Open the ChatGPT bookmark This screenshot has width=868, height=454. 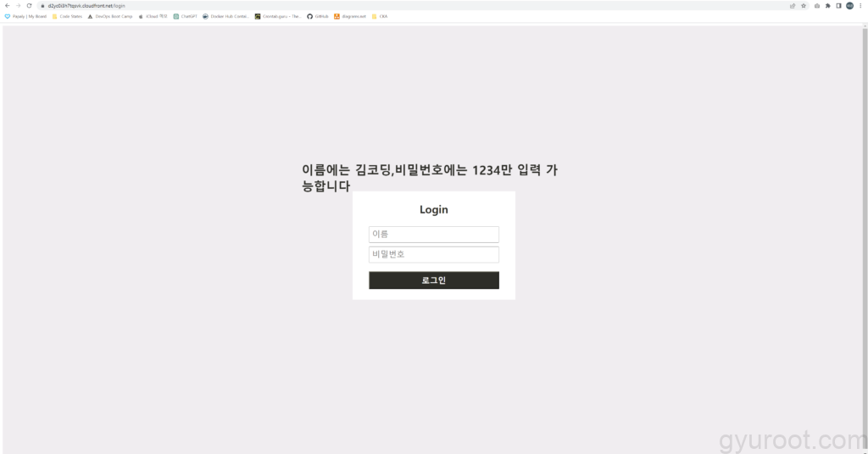[185, 16]
